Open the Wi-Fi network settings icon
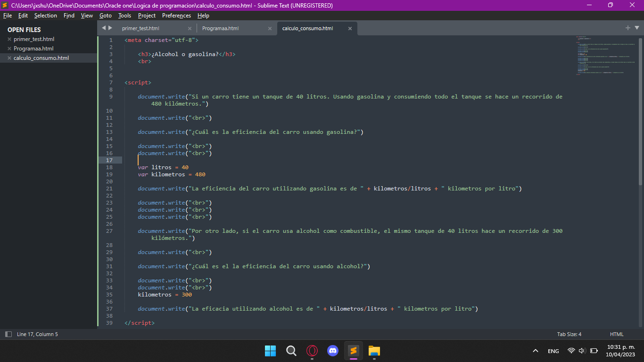The width and height of the screenshot is (644, 362). 571,351
